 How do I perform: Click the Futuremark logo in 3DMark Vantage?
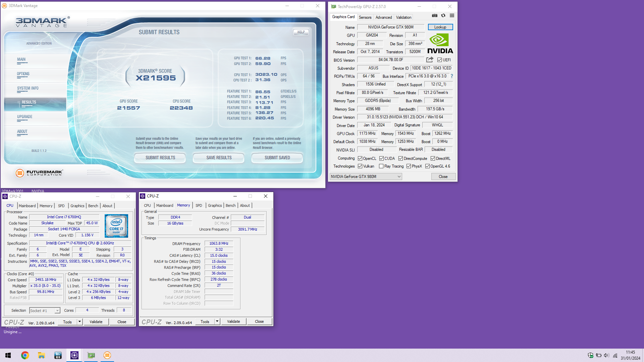pyautogui.click(x=39, y=173)
